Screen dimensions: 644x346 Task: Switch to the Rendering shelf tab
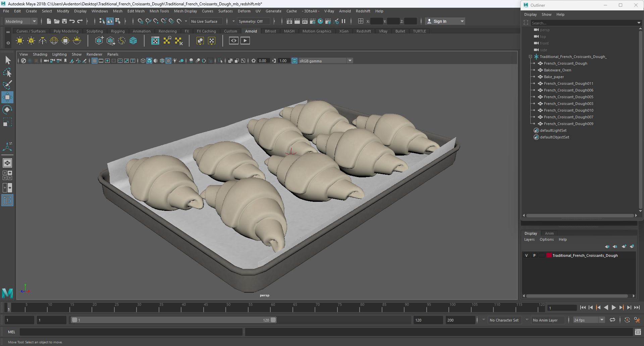click(x=168, y=31)
